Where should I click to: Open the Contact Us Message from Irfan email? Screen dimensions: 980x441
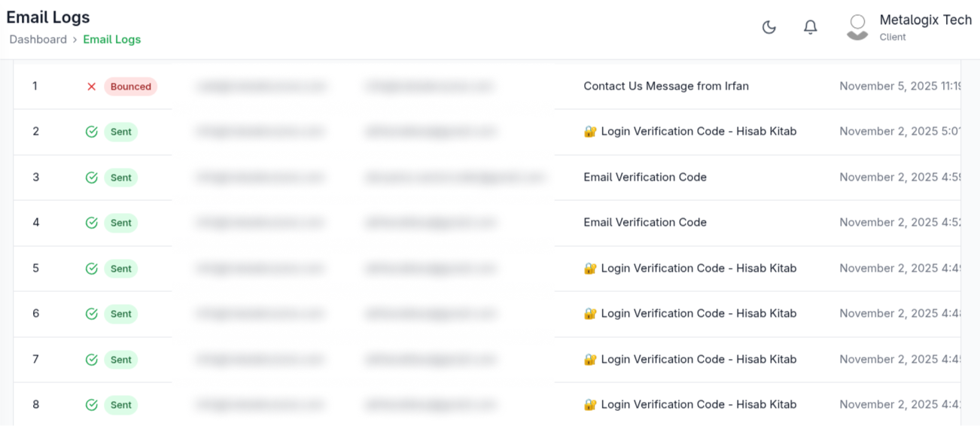click(x=666, y=86)
